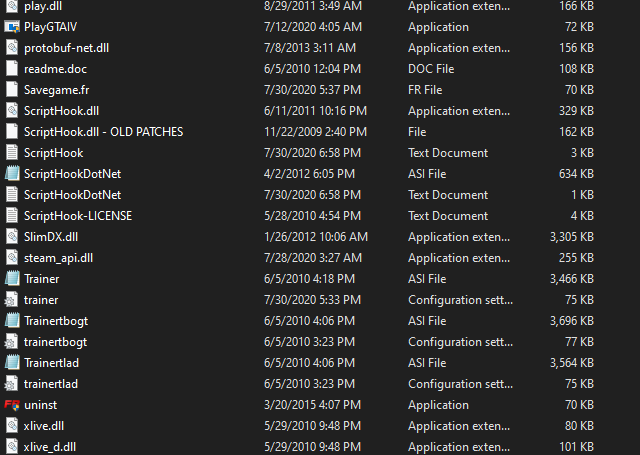This screenshot has width=640, height=455.
Task: Select the ScriptHookDotNet 1 KB text document
Action: pyautogui.click(x=72, y=195)
